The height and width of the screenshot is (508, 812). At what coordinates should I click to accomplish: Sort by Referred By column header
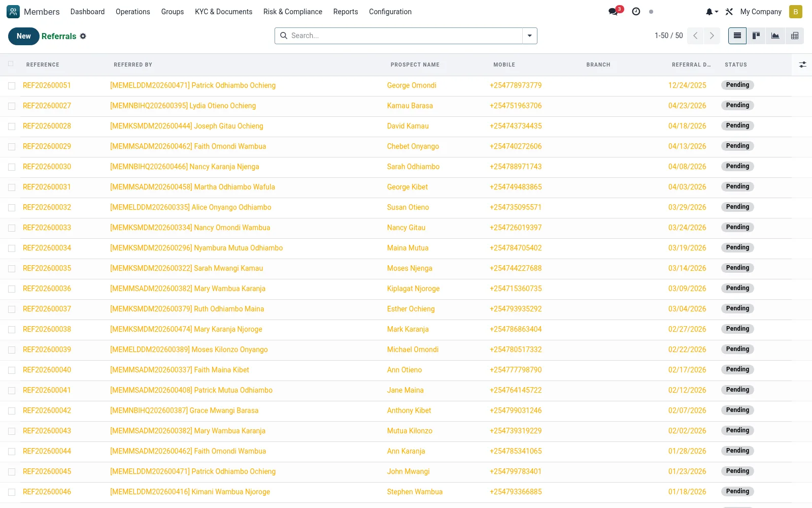click(133, 65)
